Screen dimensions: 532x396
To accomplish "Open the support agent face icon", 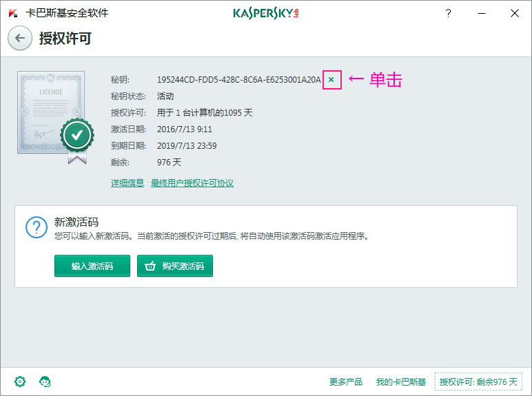I will click(45, 382).
